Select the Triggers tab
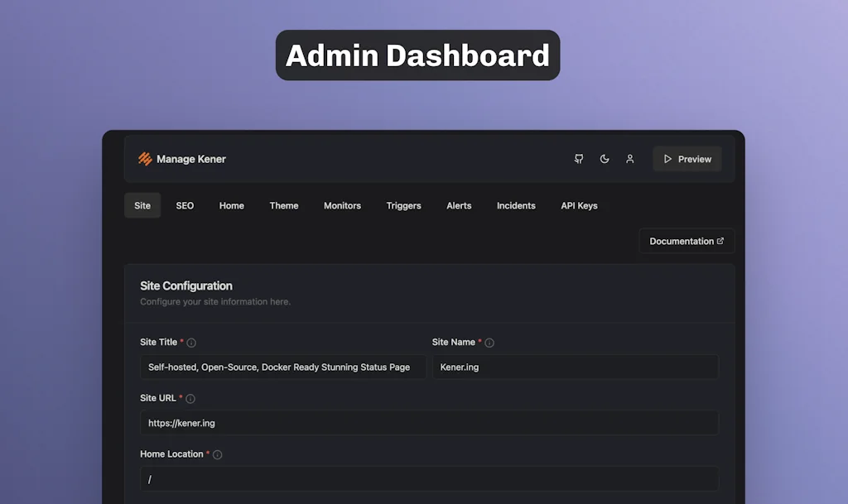 (x=403, y=205)
